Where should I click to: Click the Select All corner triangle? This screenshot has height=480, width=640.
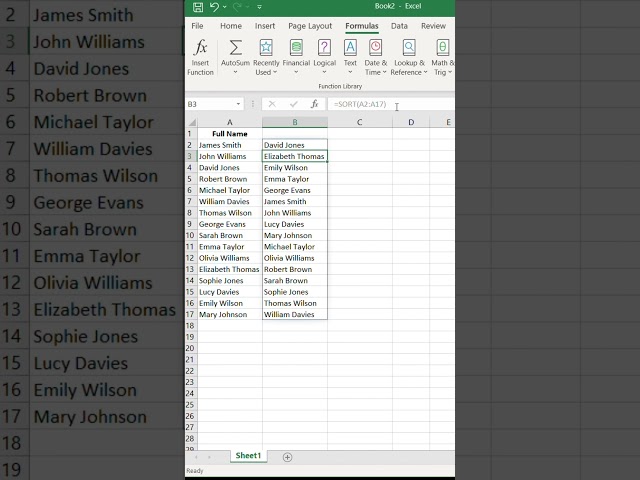pos(192,122)
